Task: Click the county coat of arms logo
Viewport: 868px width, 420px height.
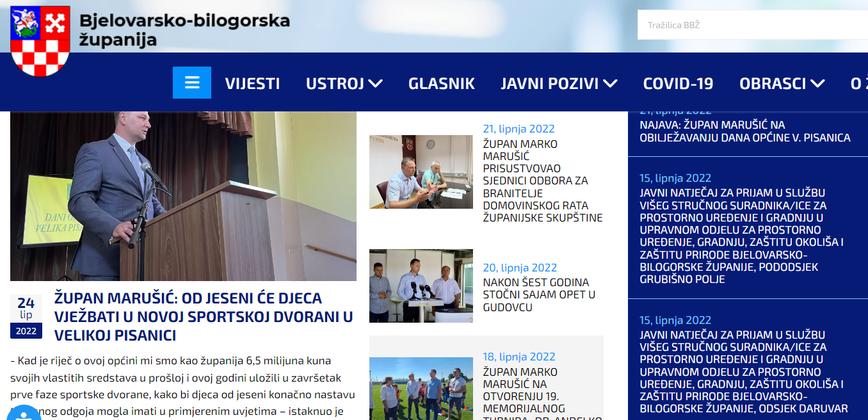Action: pos(40,41)
